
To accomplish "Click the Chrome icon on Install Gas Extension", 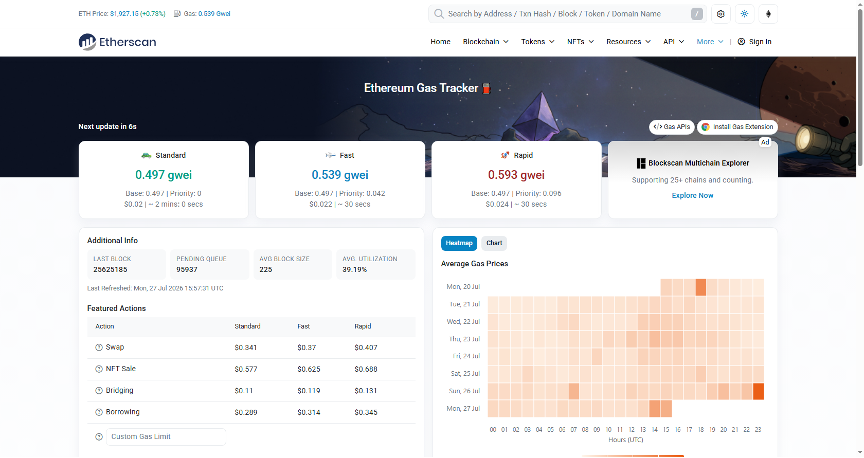I will click(x=705, y=127).
